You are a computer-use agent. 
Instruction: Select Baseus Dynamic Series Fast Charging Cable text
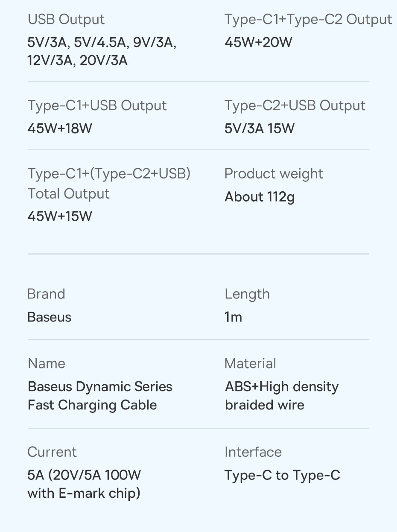tap(100, 395)
